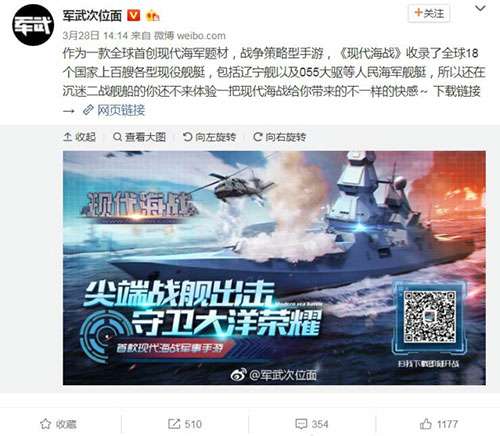Click the 军武 profile avatar

click(x=33, y=25)
